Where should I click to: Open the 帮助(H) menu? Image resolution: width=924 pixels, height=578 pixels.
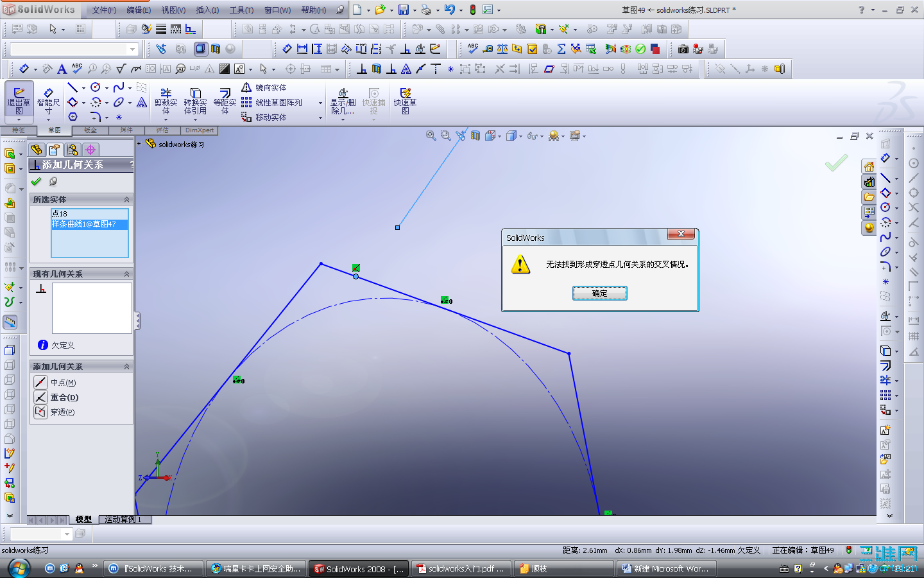(314, 10)
